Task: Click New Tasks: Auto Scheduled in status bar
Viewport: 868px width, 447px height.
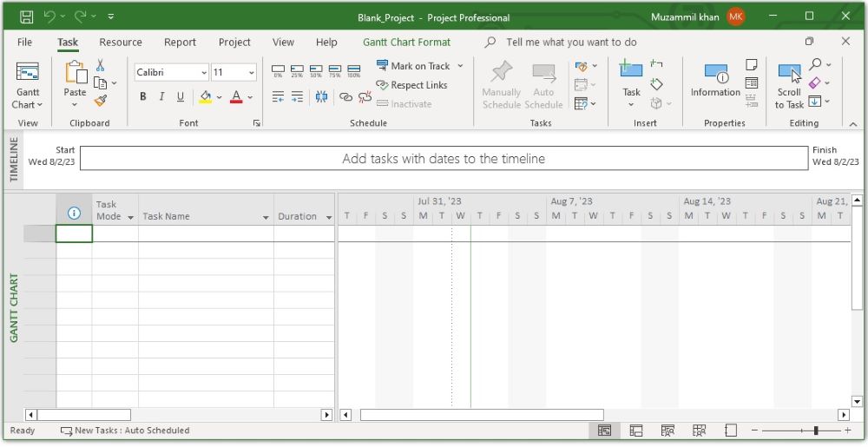Action: [x=125, y=431]
